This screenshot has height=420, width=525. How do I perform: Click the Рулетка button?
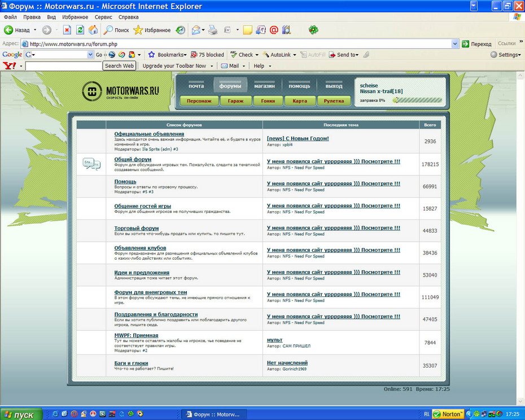click(334, 101)
